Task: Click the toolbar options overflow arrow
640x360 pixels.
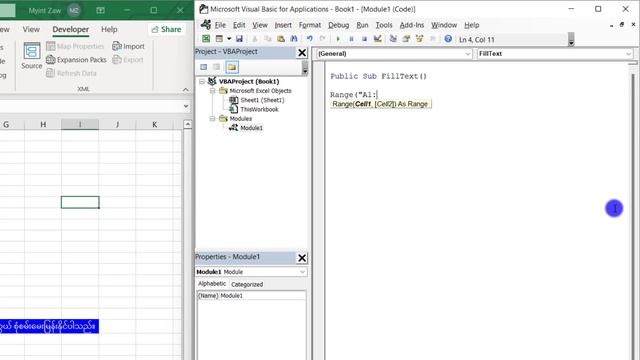Action: coord(571,40)
